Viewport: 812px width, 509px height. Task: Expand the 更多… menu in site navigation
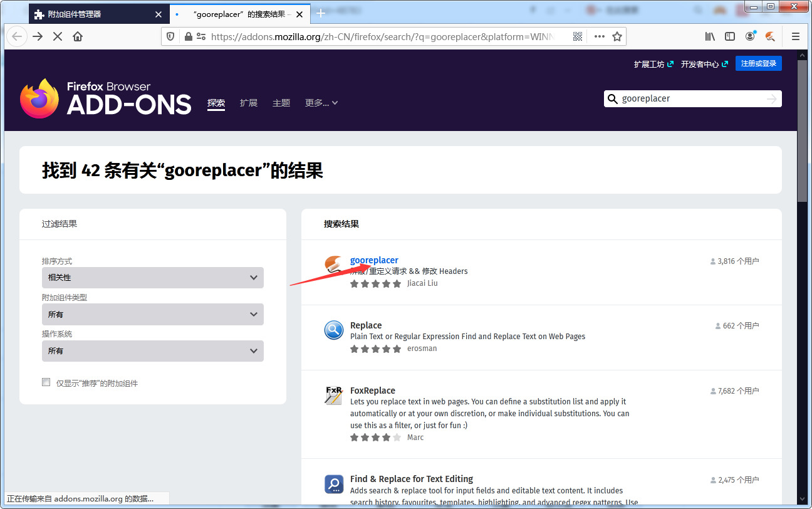point(321,103)
